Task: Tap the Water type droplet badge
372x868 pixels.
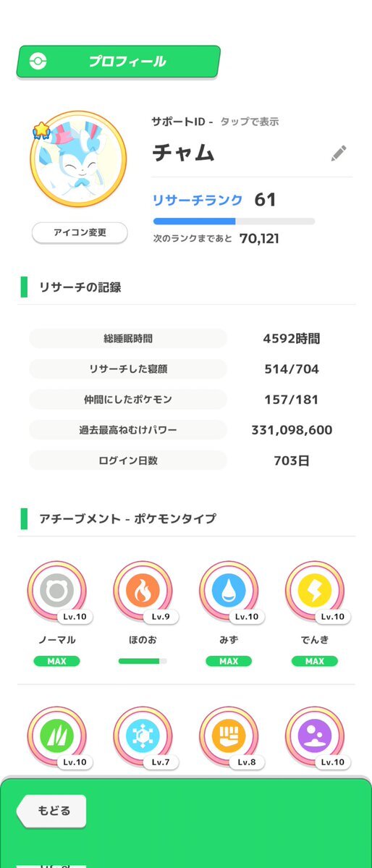Action: point(229,591)
